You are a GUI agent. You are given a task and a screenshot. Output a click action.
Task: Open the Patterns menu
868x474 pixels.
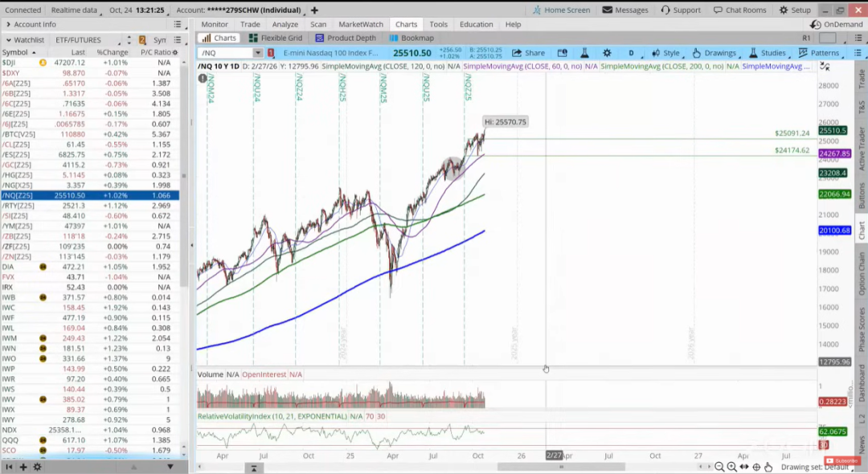tap(819, 52)
